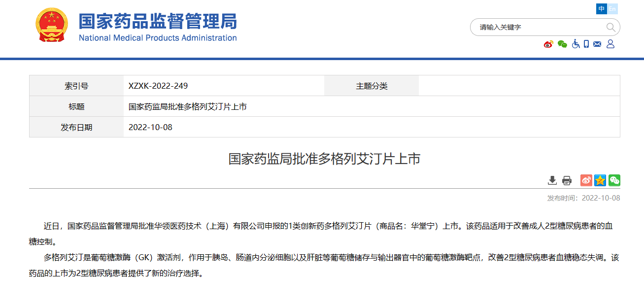
Task: Print the article using printer icon
Action: pos(567,180)
